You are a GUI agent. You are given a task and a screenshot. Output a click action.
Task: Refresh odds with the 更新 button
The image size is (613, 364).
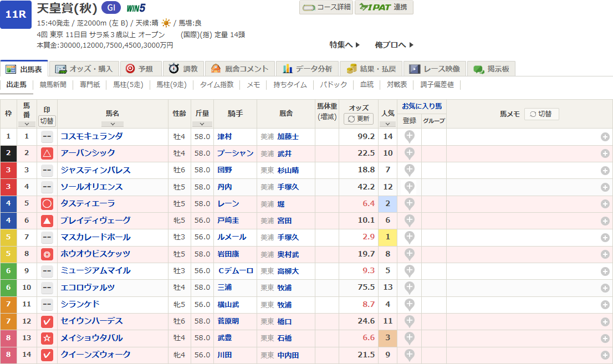(359, 119)
